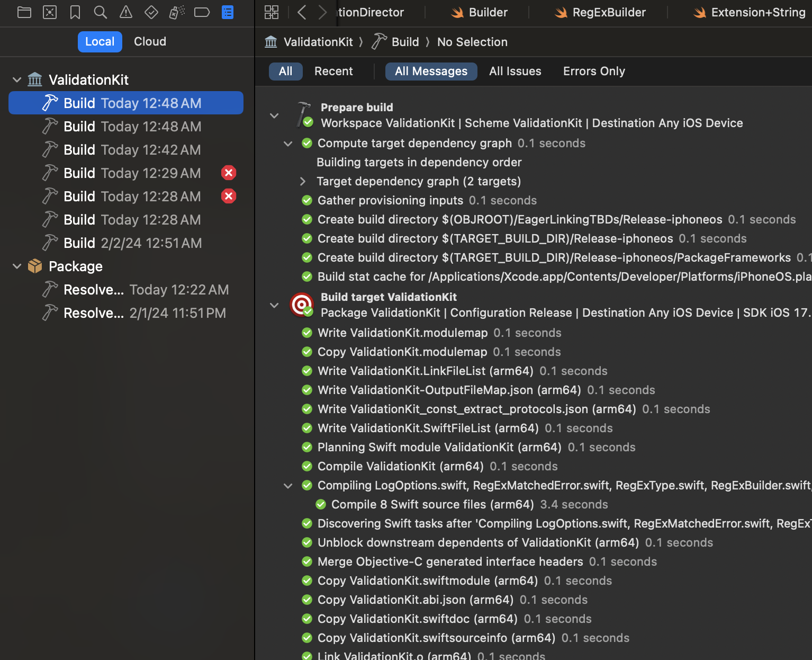Select failed Build Today 12:29 AM report

126,173
